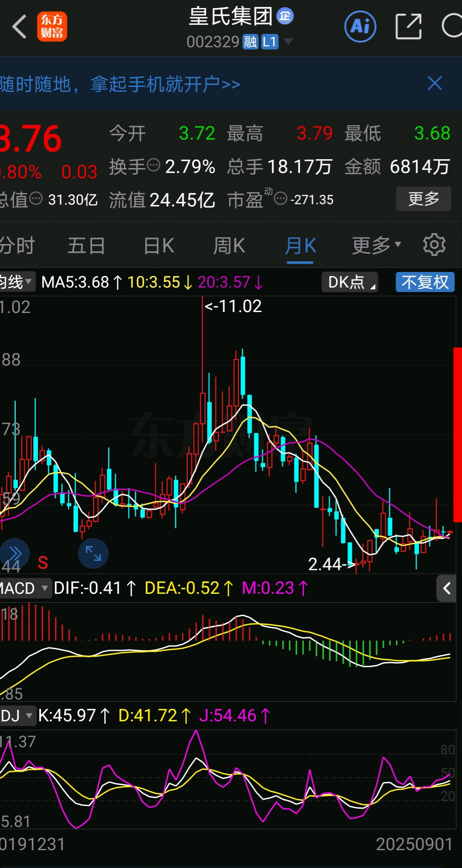Open chart settings gear icon
Viewport: 462px width, 868px height.
click(x=434, y=245)
